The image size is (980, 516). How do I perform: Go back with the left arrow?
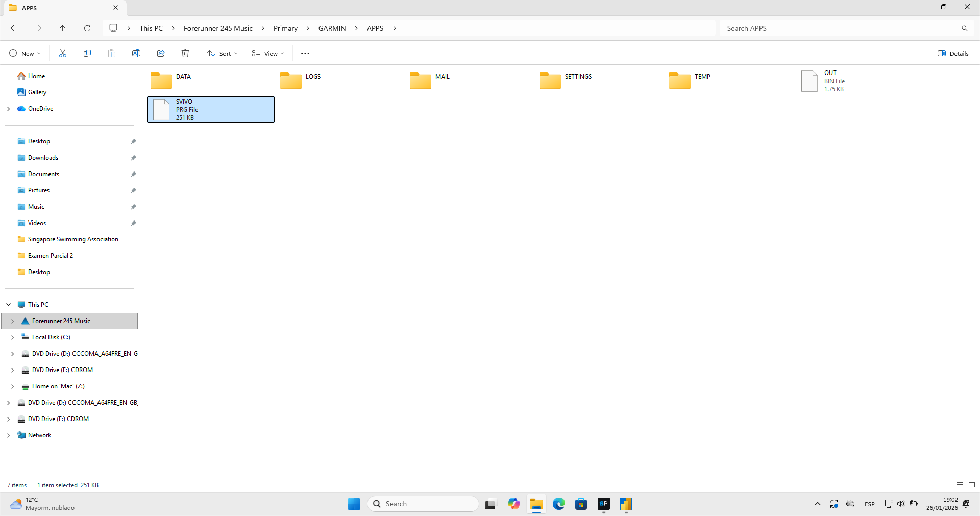click(x=14, y=28)
